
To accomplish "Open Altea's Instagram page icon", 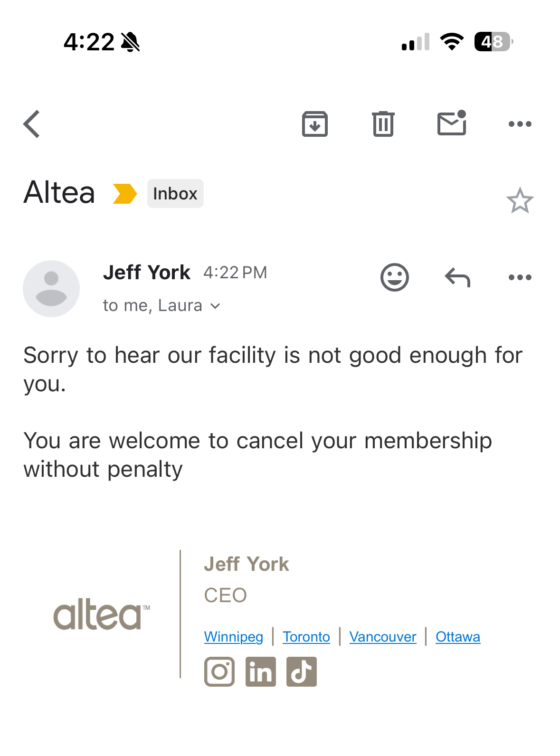I will [x=219, y=671].
